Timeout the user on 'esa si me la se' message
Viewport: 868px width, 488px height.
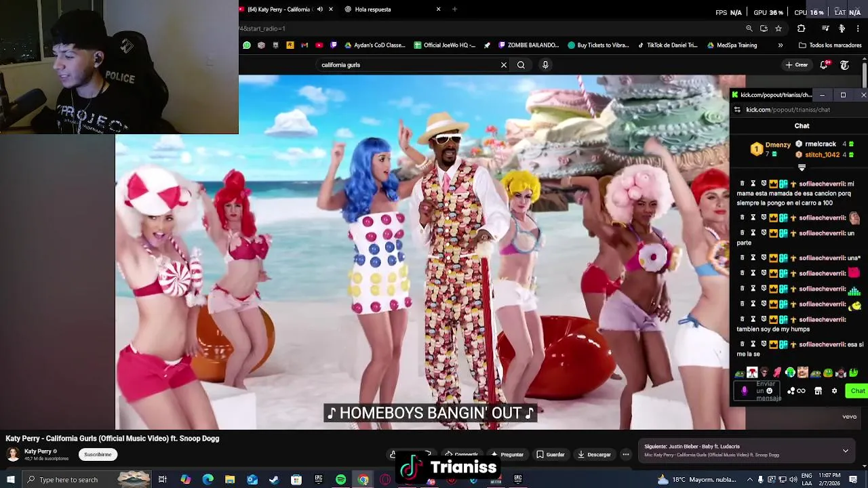(753, 344)
